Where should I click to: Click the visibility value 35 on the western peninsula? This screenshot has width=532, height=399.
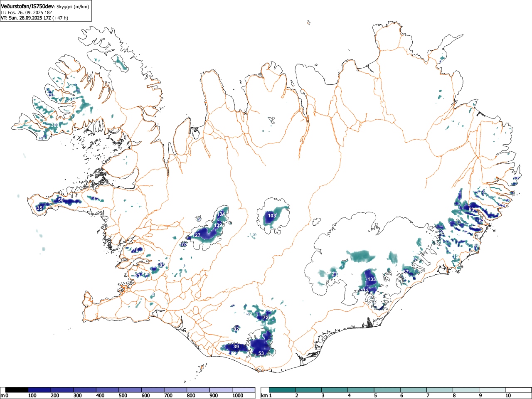(39, 208)
